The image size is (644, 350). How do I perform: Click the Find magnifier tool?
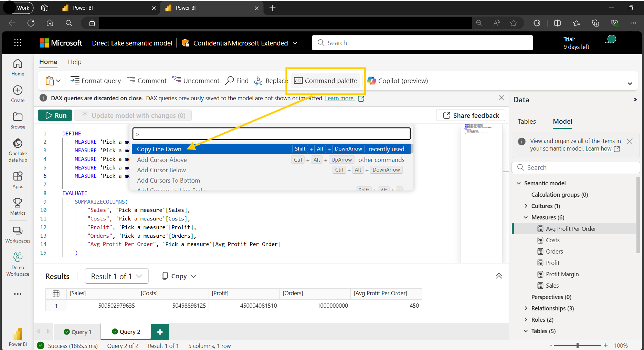pyautogui.click(x=237, y=81)
